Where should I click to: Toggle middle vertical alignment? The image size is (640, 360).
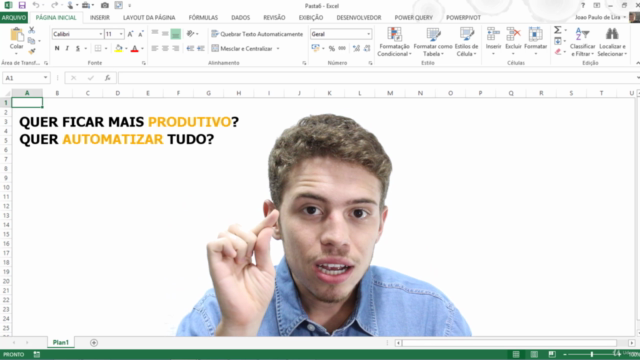click(165, 34)
